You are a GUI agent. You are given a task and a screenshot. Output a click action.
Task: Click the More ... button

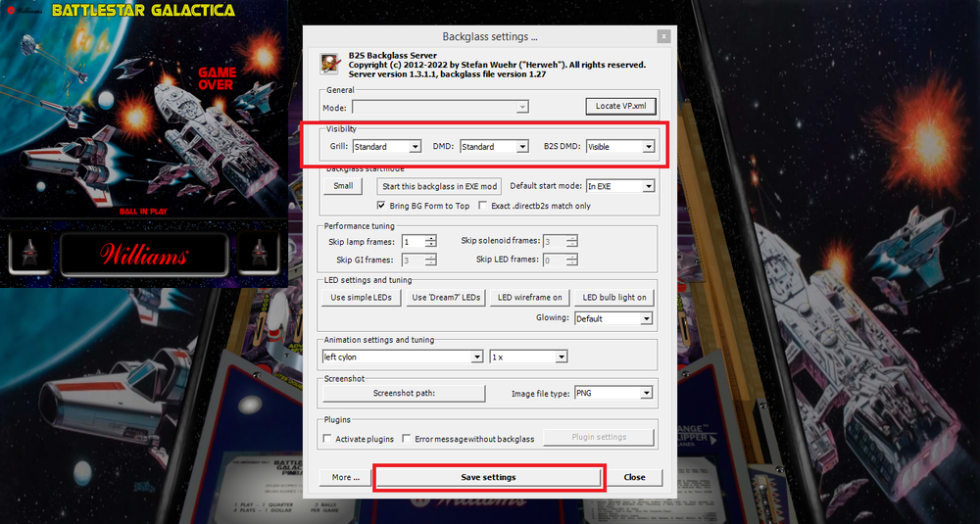coord(346,477)
